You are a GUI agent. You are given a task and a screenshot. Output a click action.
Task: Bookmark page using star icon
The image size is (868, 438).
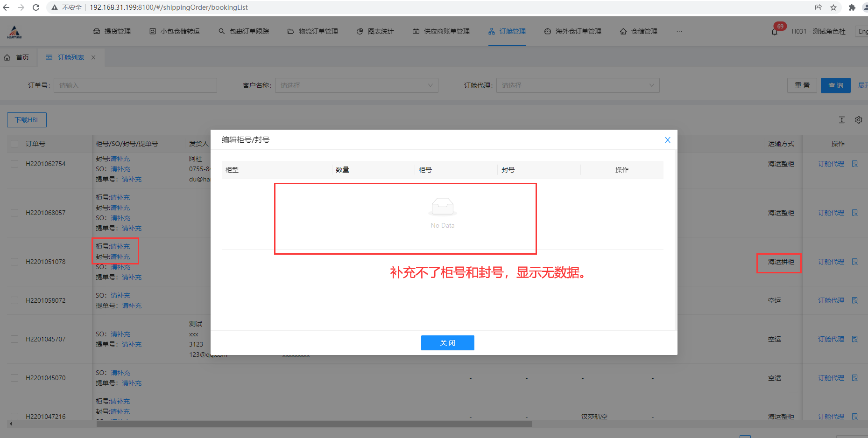coord(833,7)
